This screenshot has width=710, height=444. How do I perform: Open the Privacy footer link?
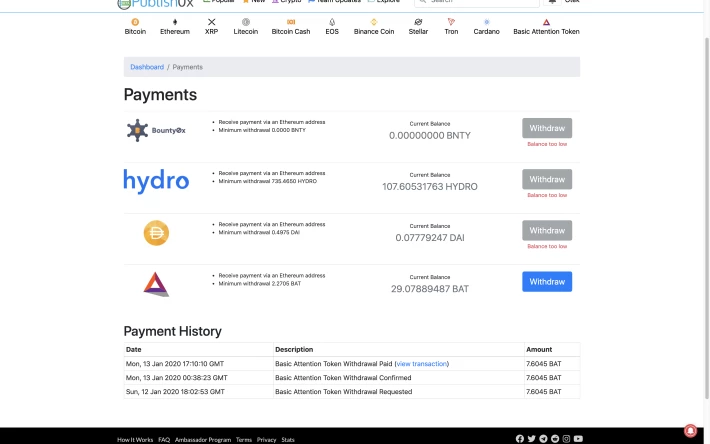[266, 439]
